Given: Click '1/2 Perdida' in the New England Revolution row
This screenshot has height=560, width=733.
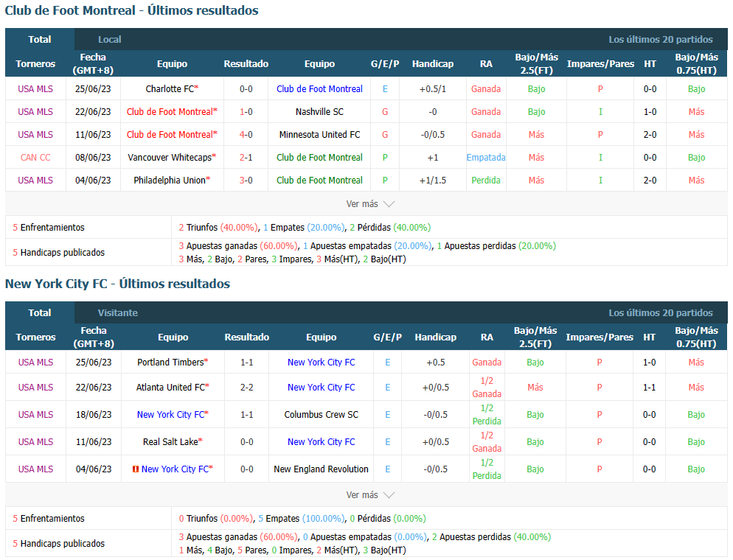Looking at the screenshot, I should coord(487,469).
